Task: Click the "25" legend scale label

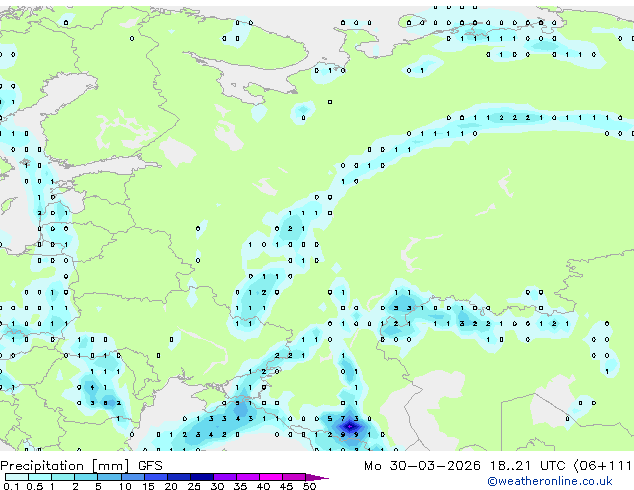Action: point(194,486)
